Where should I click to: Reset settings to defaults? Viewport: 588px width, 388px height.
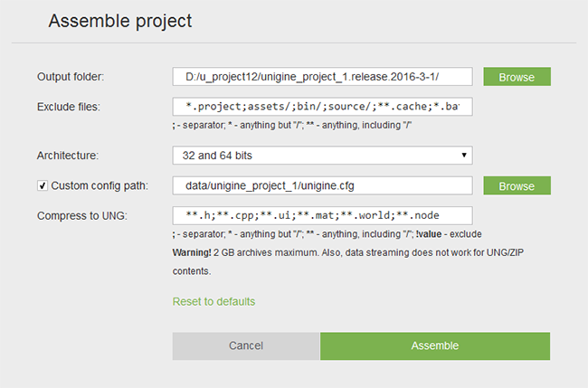click(x=213, y=301)
